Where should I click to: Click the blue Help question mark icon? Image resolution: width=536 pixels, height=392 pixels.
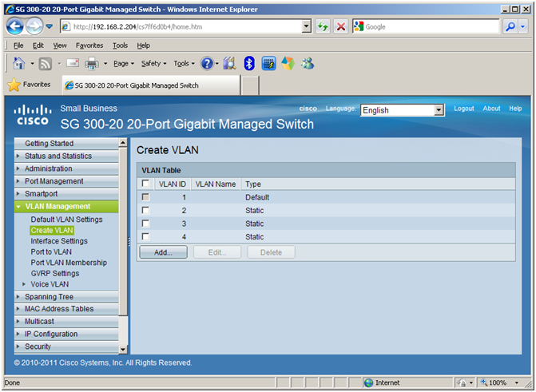coord(206,64)
